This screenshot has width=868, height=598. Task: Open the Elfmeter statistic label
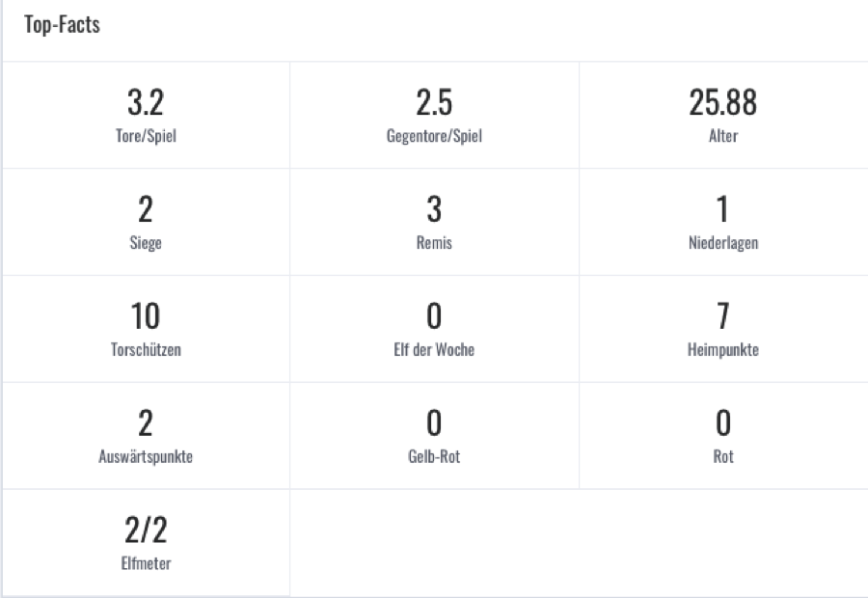[x=146, y=563]
